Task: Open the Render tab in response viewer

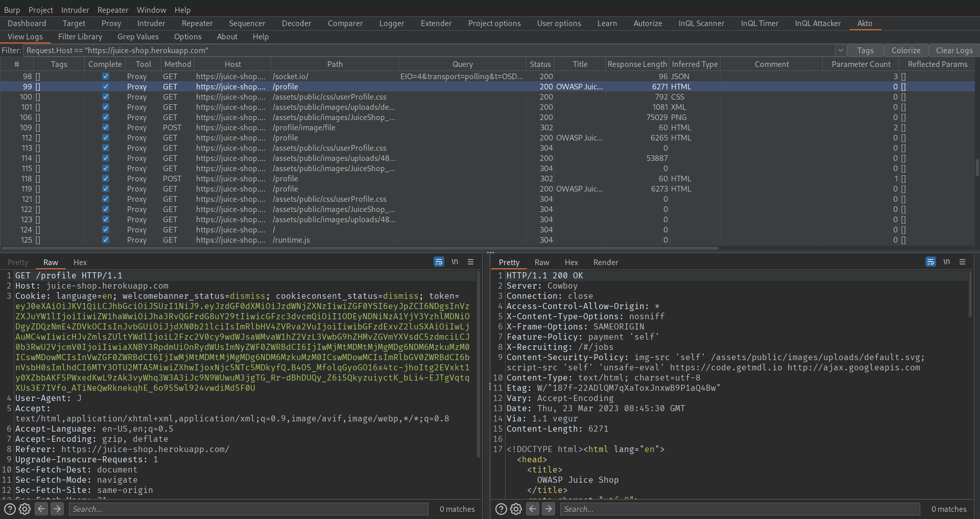Action: pyautogui.click(x=605, y=263)
